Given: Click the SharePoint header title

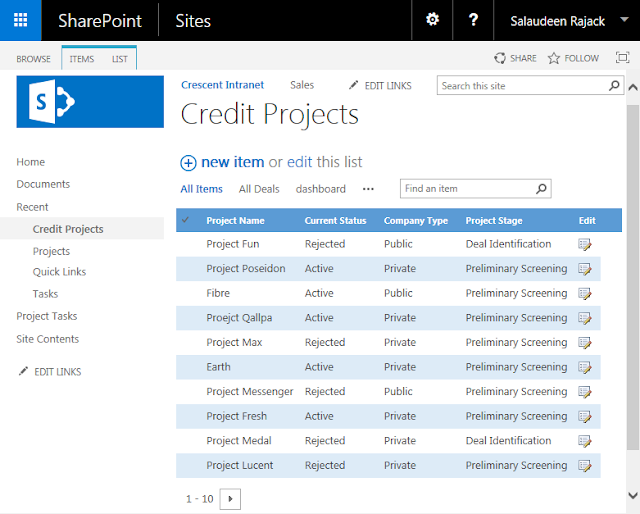Looking at the screenshot, I should [100, 21].
